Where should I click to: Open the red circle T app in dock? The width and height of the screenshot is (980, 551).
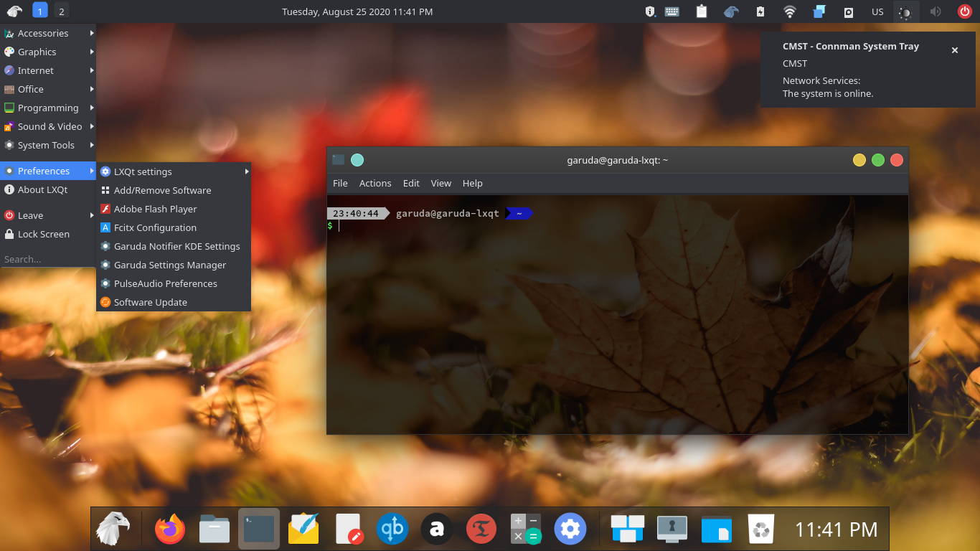(481, 529)
